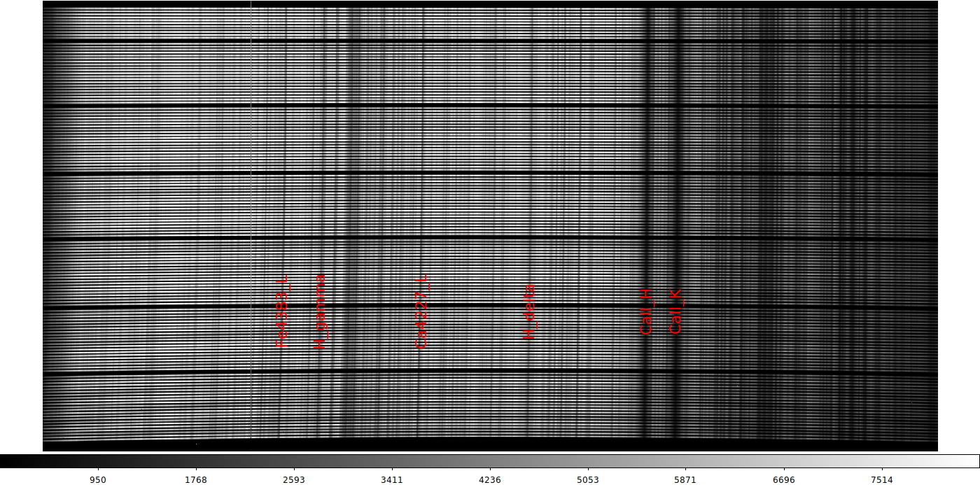Image resolution: width=980 pixels, height=485 pixels.
Task: Click the 950 colorbar tick value
Action: [x=98, y=479]
